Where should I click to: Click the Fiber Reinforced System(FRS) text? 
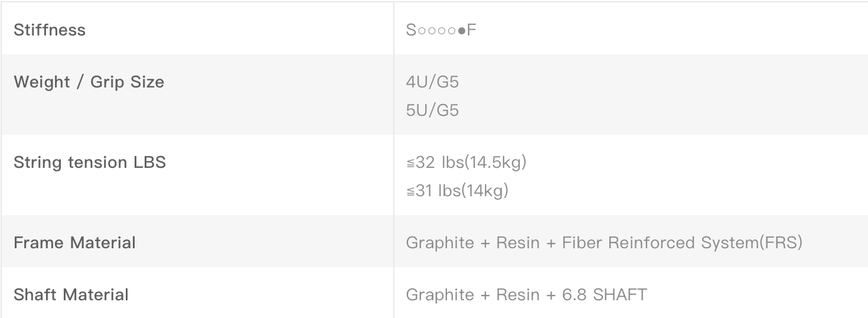[x=682, y=243]
